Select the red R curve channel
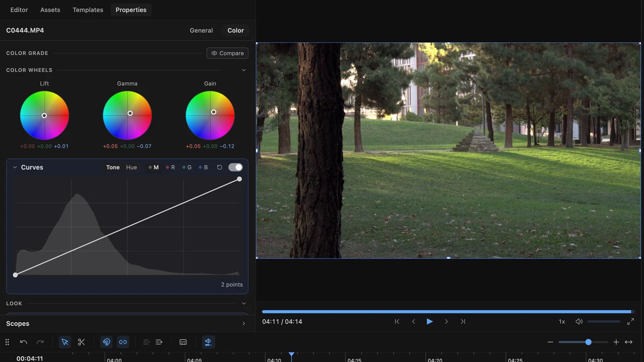The image size is (644, 362). click(170, 167)
